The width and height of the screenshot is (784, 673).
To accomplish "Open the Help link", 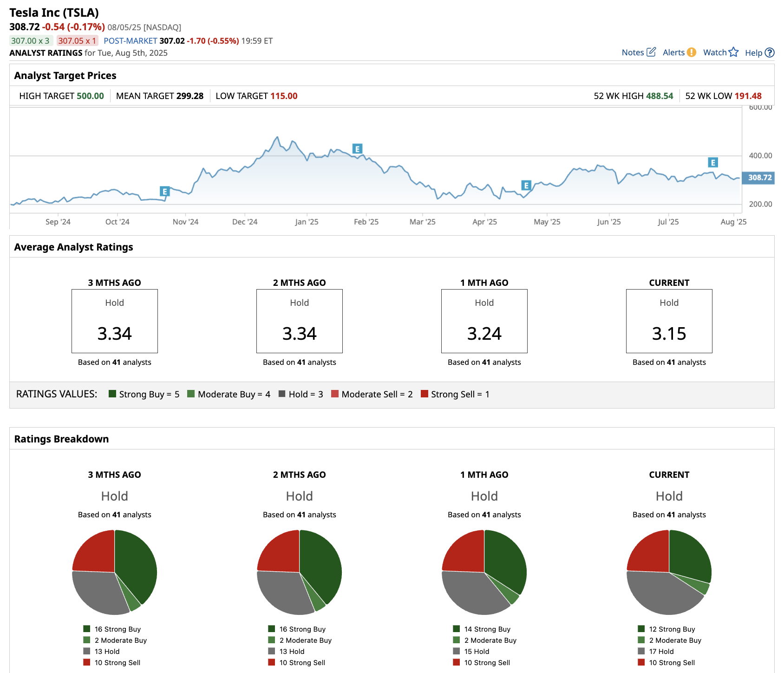I will [x=753, y=53].
